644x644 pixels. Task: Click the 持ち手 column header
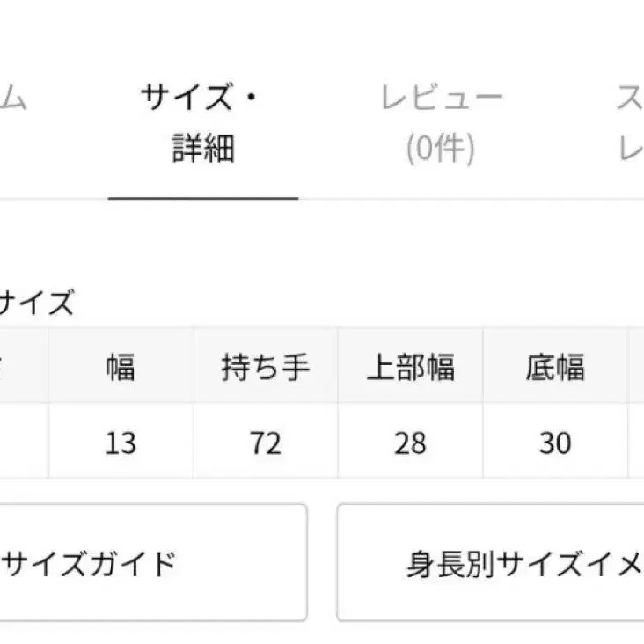265,367
